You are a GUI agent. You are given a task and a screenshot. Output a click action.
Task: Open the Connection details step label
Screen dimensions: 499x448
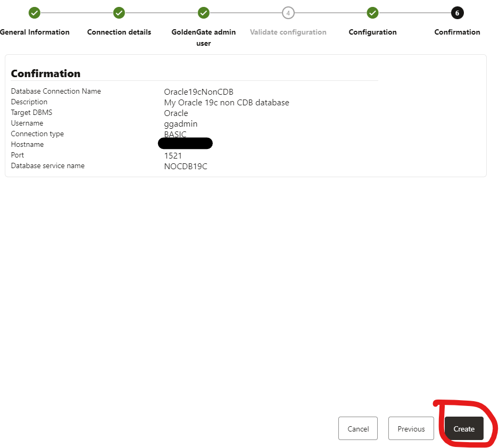119,32
